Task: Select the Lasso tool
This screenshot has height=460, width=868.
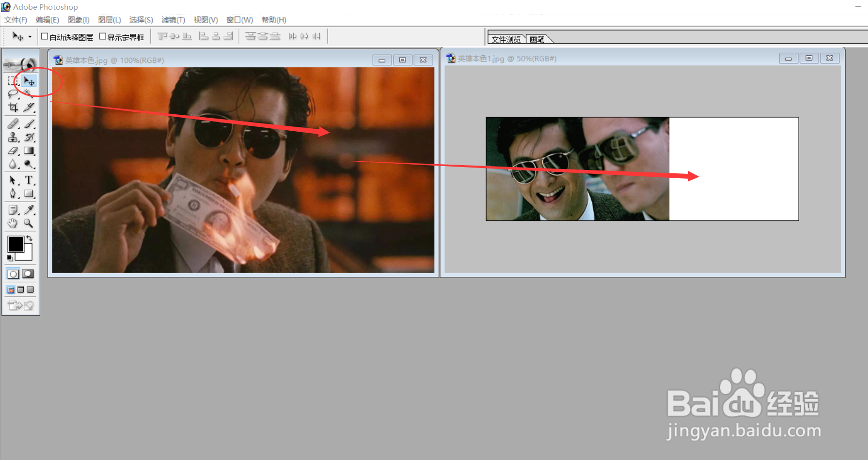Action: click(x=13, y=93)
